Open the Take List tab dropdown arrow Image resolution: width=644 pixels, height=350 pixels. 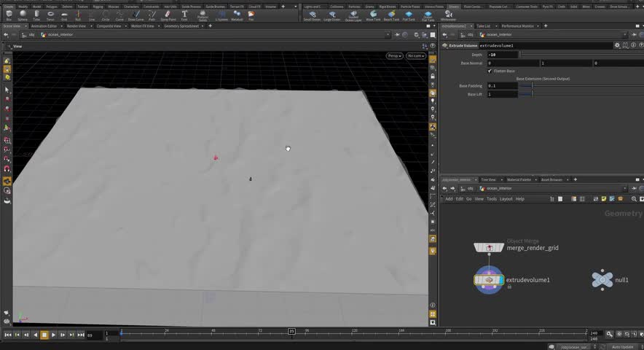point(496,26)
